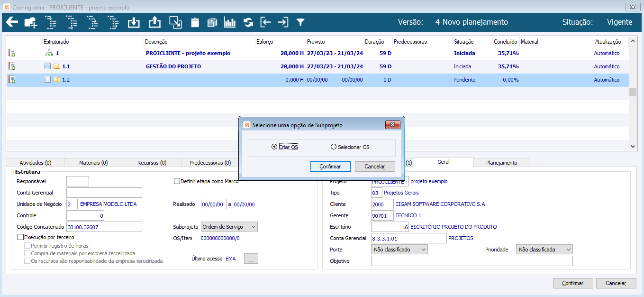Click the Pendente status in row 1.2

464,80
